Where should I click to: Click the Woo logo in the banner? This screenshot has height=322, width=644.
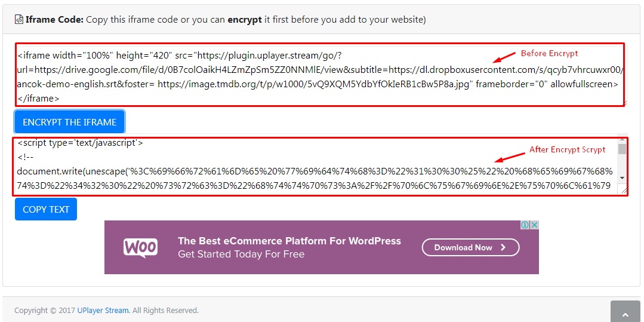(140, 247)
